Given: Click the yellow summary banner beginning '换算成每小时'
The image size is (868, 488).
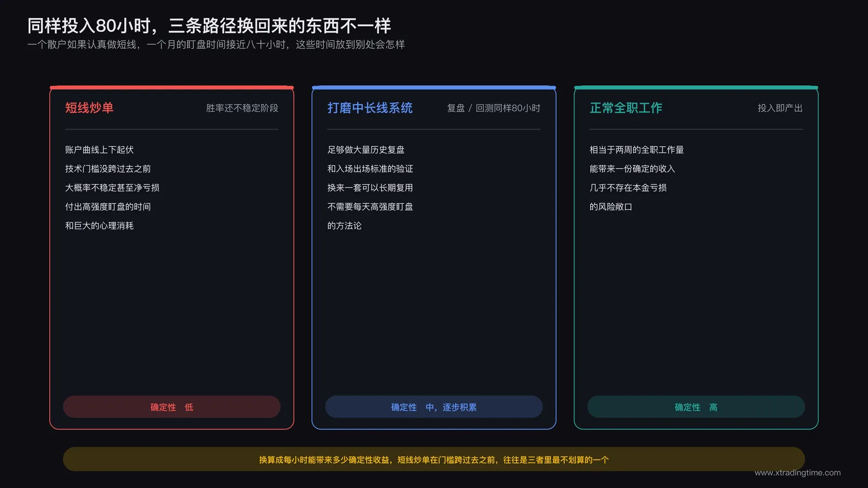Looking at the screenshot, I should (x=434, y=459).
